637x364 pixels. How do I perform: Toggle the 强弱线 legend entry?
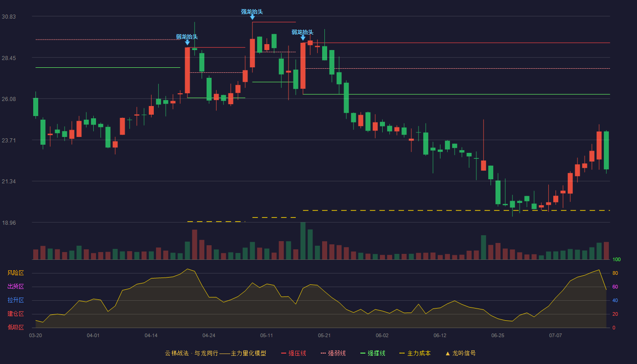click(333, 353)
